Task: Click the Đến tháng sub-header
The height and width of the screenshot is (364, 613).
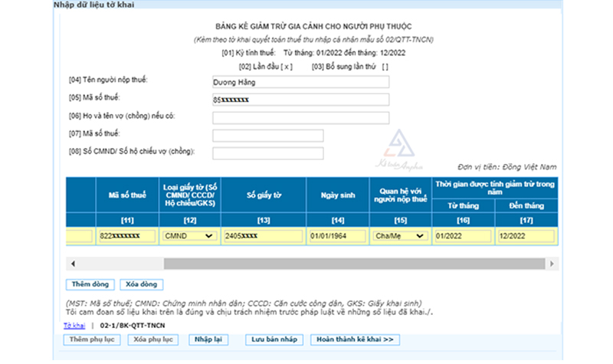Action: pyautogui.click(x=526, y=205)
